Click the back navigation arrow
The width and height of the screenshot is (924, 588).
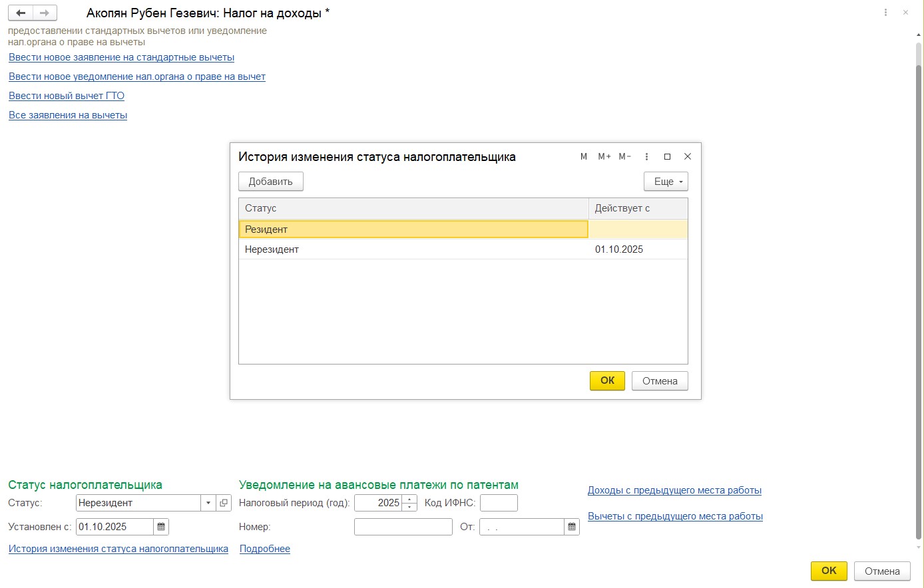21,13
